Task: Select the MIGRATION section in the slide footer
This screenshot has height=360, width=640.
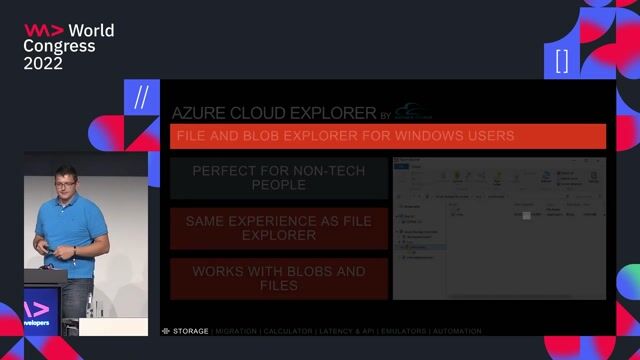Action: click(236, 331)
